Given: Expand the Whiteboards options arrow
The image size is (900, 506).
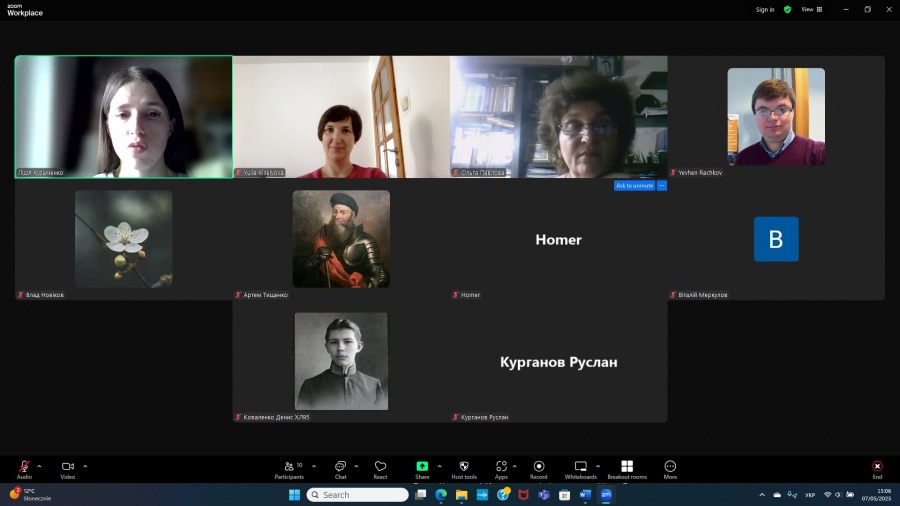Looking at the screenshot, I should (598, 466).
